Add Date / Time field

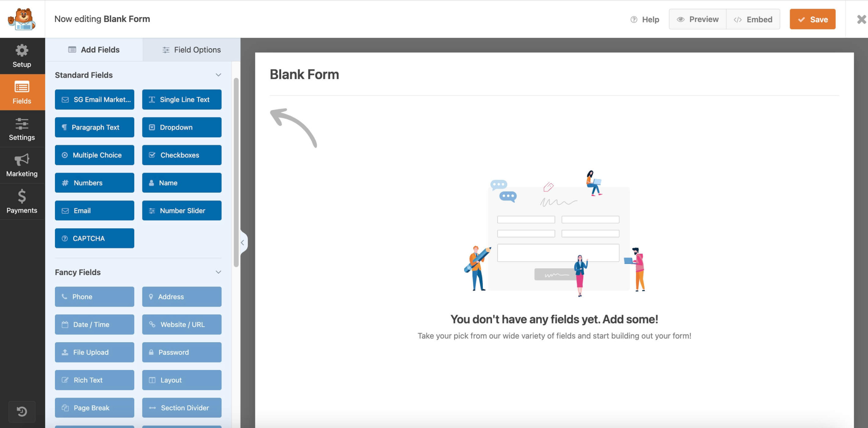click(95, 325)
